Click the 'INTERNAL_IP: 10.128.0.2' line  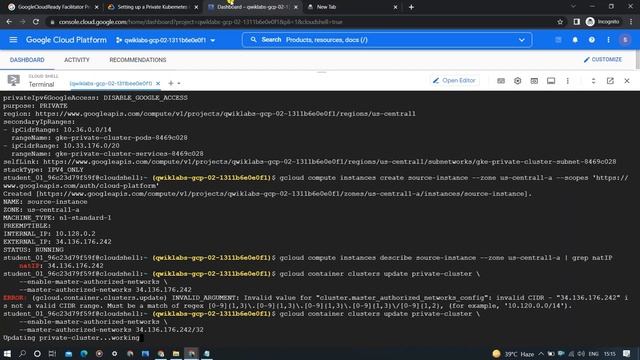pos(49,234)
